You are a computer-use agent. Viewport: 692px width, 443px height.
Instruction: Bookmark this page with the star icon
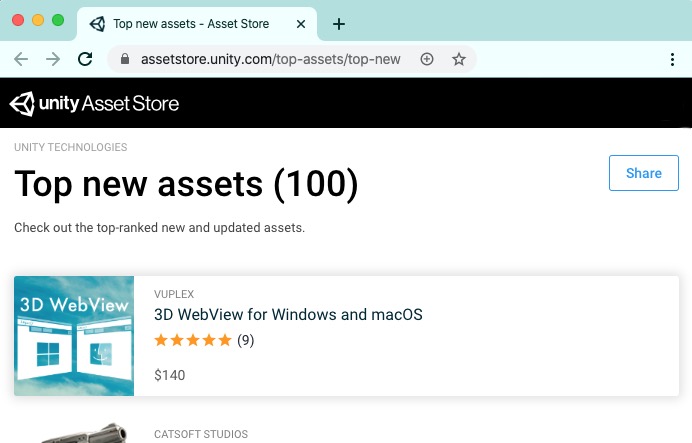(x=459, y=59)
